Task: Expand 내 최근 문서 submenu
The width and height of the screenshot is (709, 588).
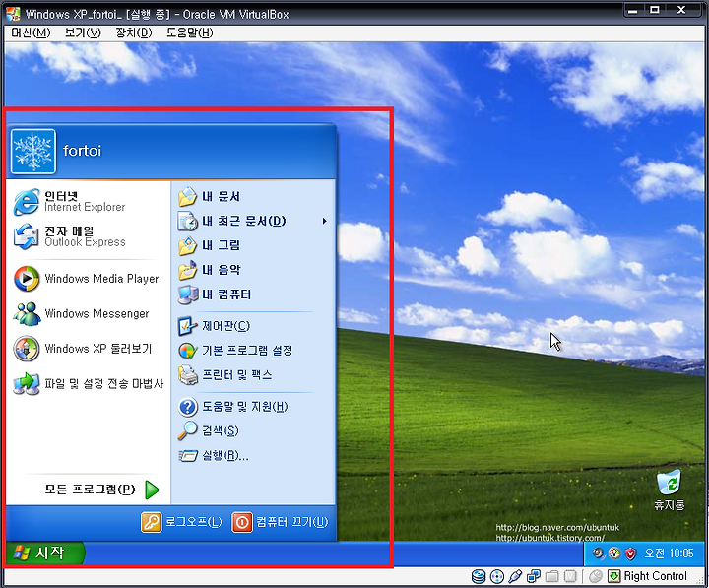Action: point(253,221)
